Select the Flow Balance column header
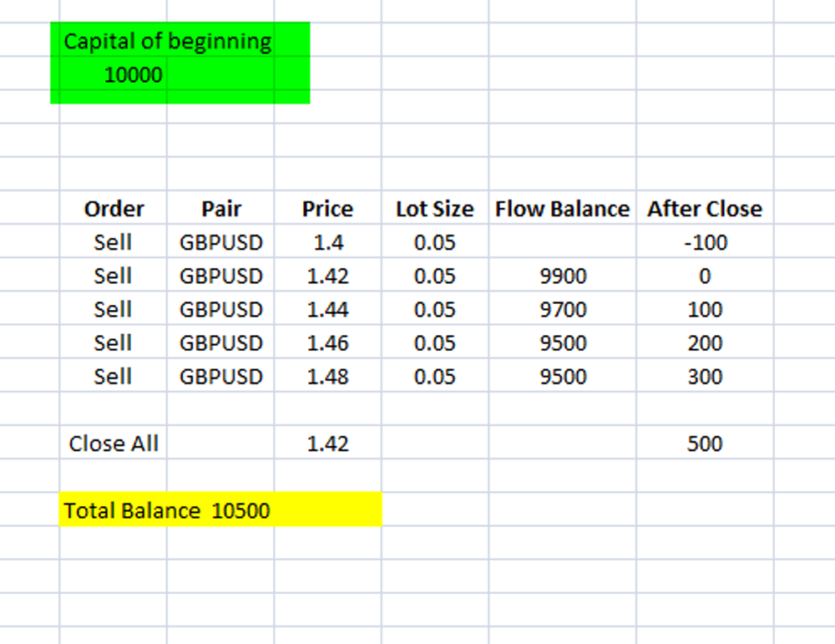This screenshot has height=644, width=835. (562, 208)
